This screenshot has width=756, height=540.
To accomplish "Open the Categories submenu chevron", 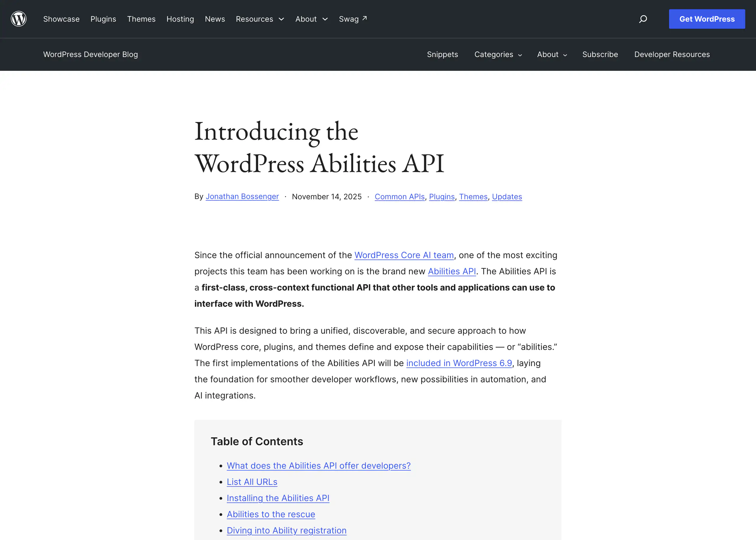I will 520,55.
